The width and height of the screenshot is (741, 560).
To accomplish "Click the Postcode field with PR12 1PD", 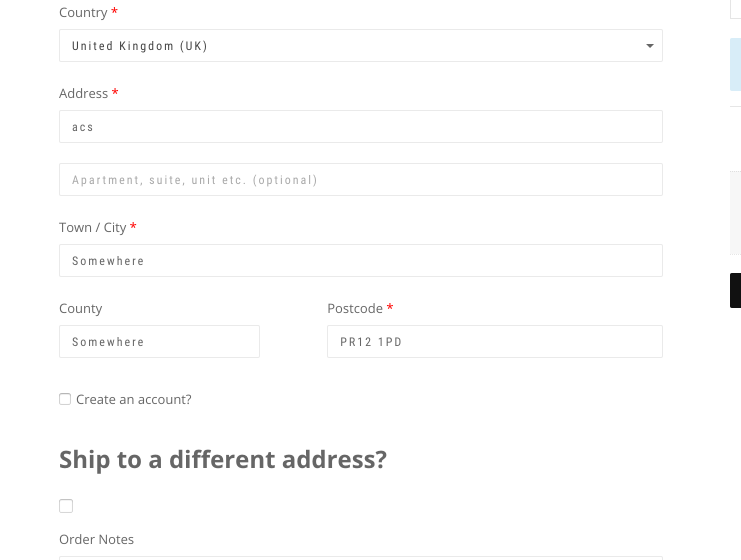I will click(495, 341).
